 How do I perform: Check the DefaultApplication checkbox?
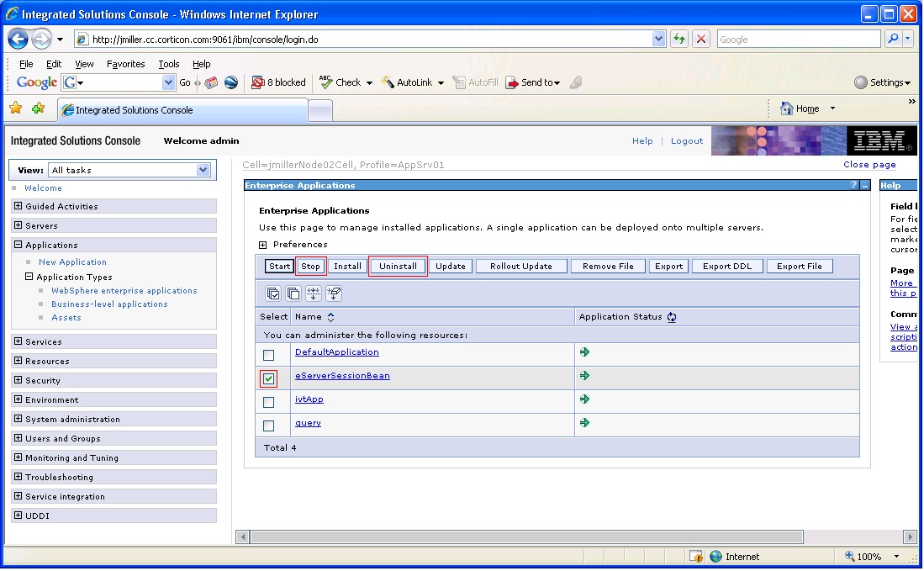[x=269, y=356]
